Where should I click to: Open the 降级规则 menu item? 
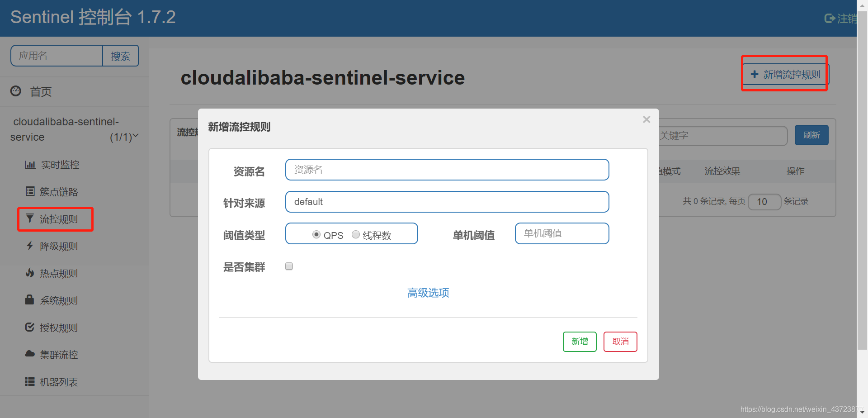pos(59,246)
